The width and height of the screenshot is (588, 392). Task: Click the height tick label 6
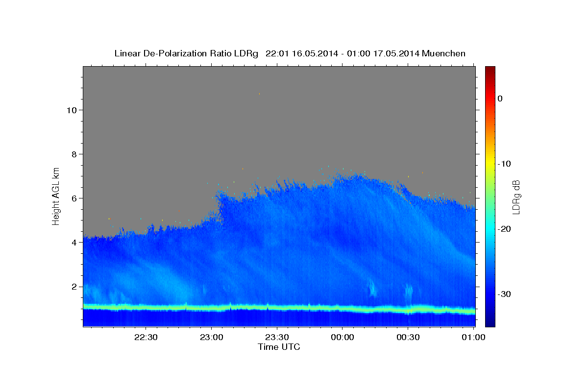74,198
